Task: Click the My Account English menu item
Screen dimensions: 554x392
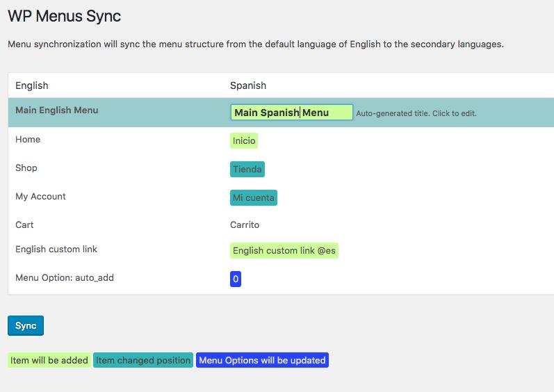Action: [40, 197]
